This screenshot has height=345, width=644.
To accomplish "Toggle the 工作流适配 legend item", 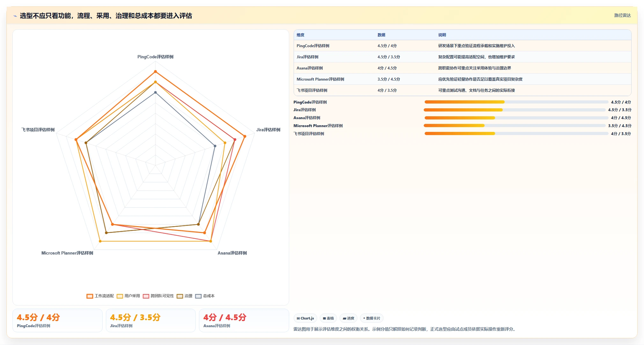I will tap(100, 296).
